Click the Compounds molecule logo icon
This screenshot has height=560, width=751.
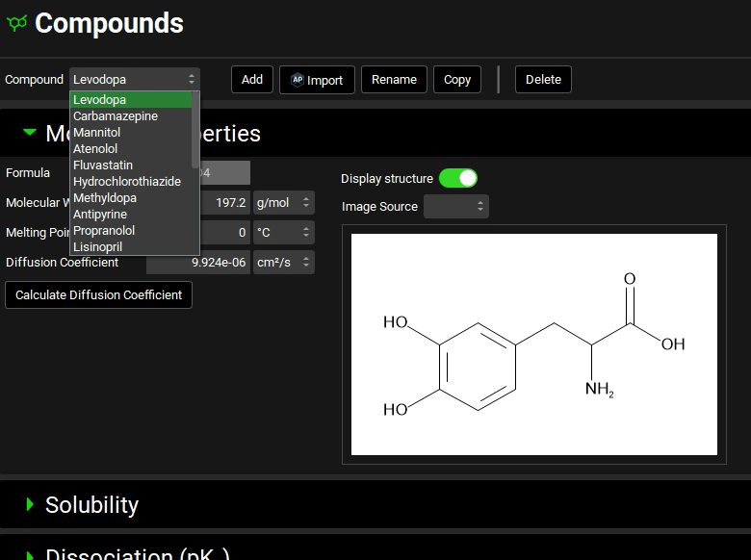coord(16,24)
